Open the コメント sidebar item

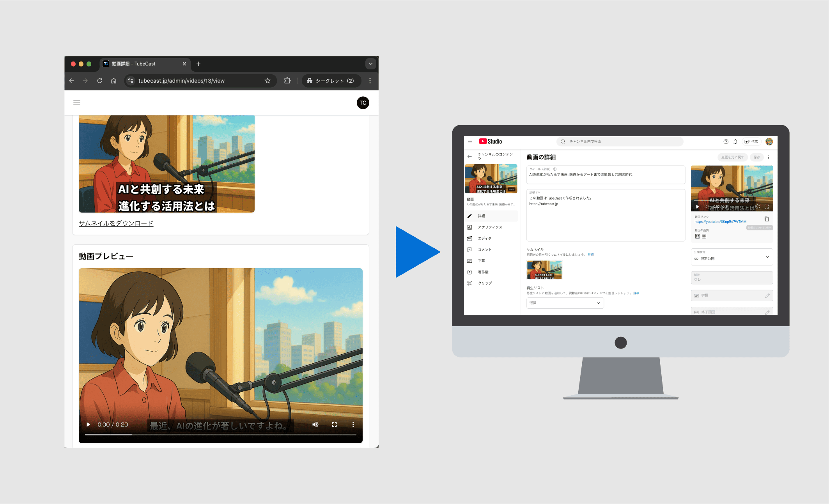(485, 249)
